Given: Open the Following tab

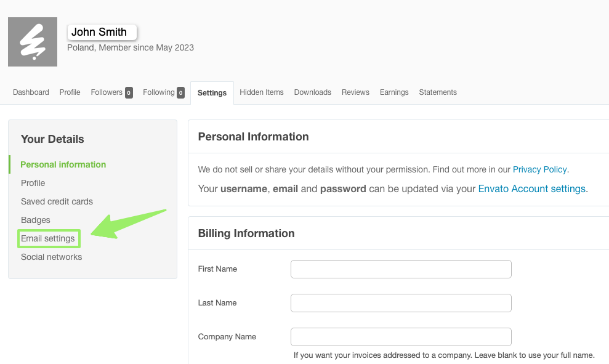Looking at the screenshot, I should pos(159,92).
